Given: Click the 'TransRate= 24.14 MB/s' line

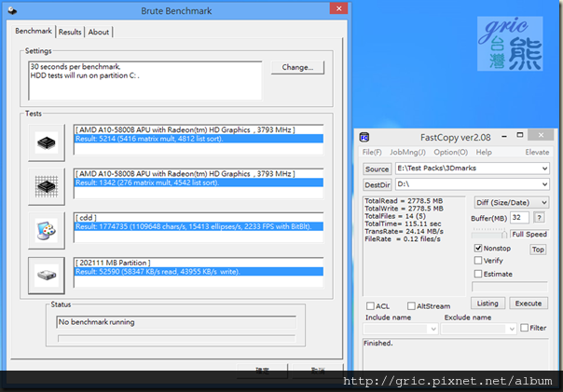Looking at the screenshot, I should tap(404, 231).
